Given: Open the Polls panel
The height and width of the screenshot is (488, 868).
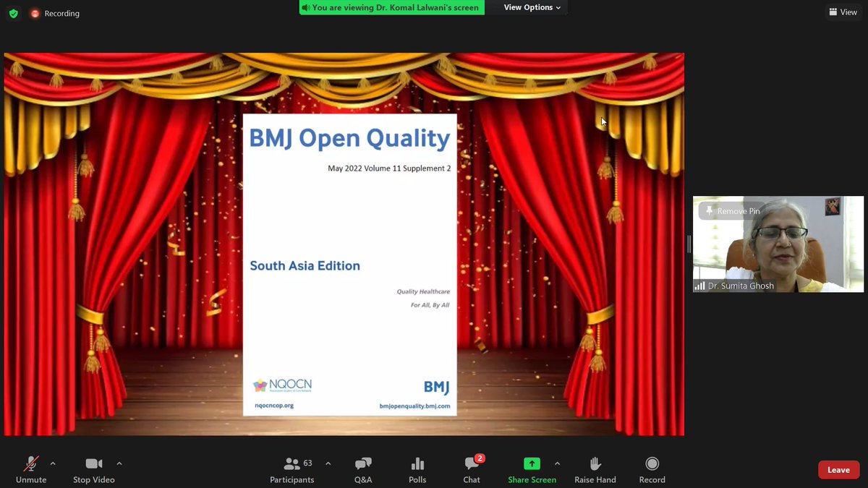Looking at the screenshot, I should (x=417, y=469).
